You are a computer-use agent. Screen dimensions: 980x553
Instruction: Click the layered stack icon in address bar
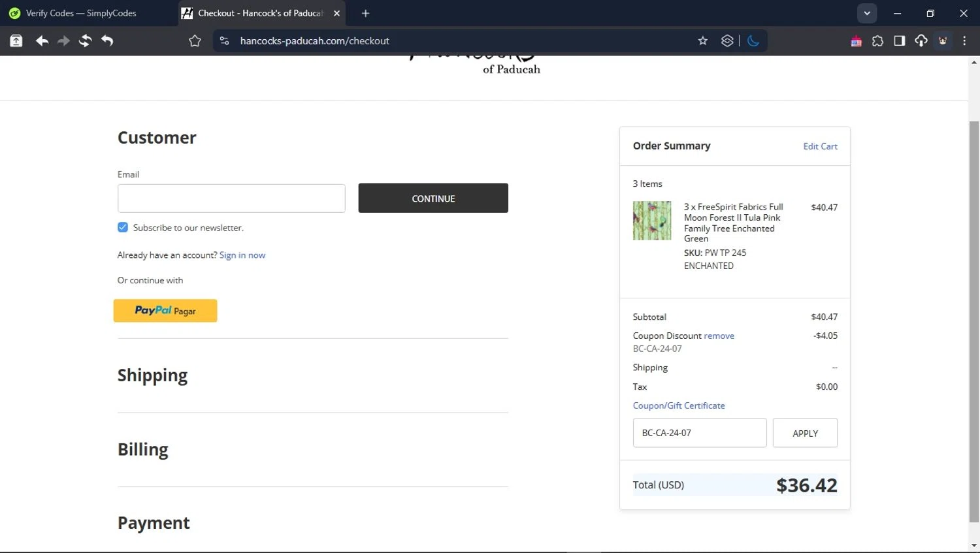[727, 41]
